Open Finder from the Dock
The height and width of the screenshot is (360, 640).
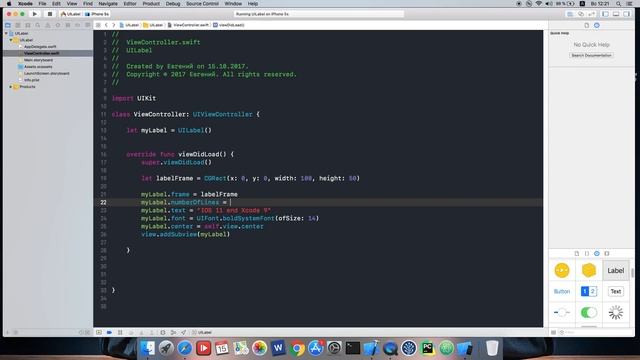click(148, 348)
